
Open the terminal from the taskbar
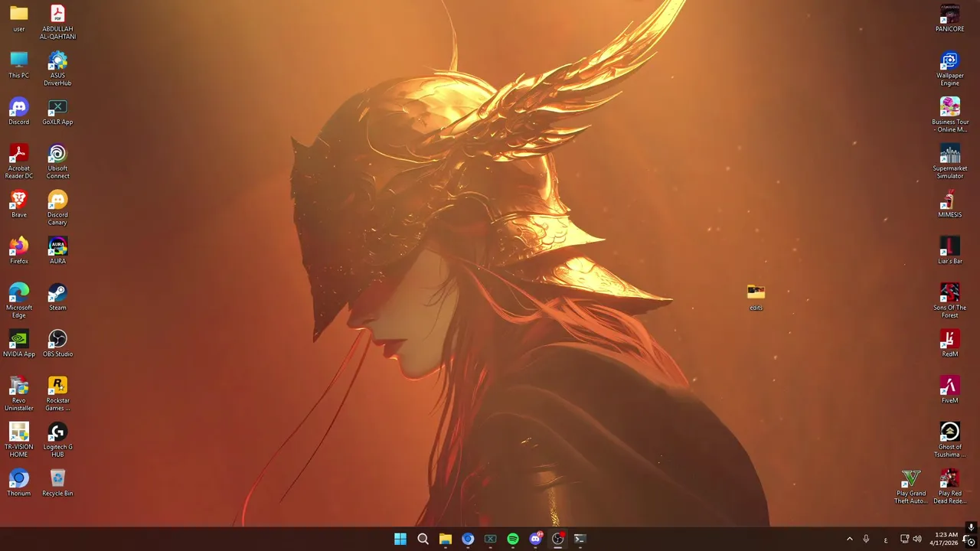coord(580,539)
